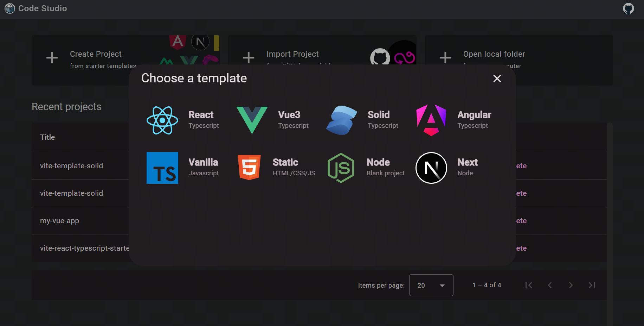Click the plus icon for Open local folder

[445, 58]
